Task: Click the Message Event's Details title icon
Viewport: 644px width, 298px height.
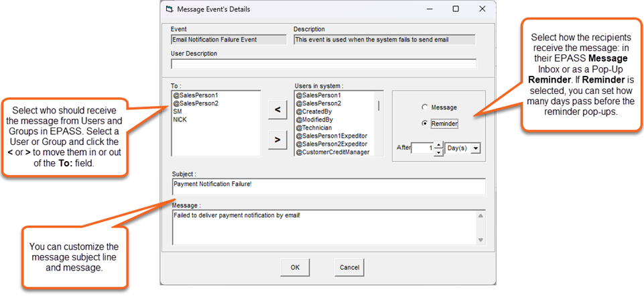Action: click(168, 9)
